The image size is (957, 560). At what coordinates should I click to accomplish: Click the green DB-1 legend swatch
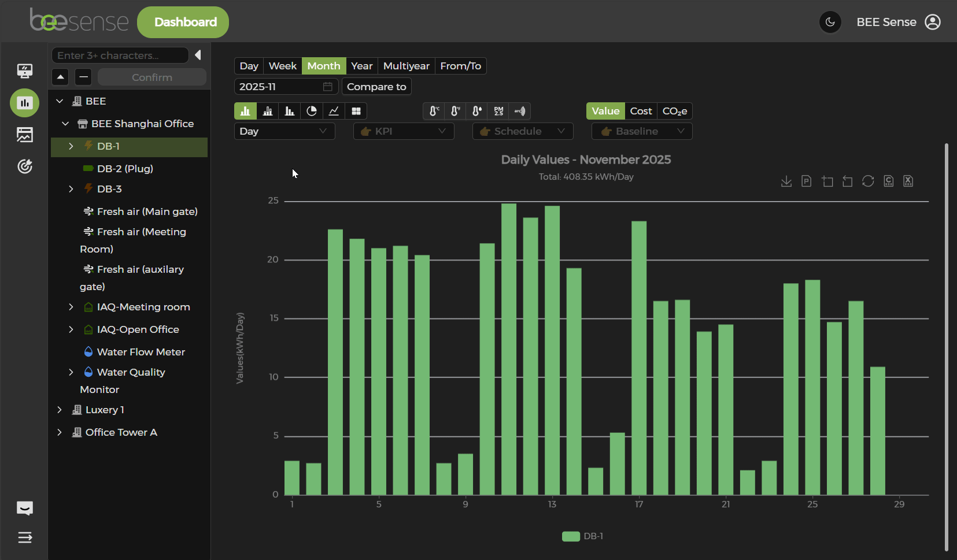click(x=571, y=536)
